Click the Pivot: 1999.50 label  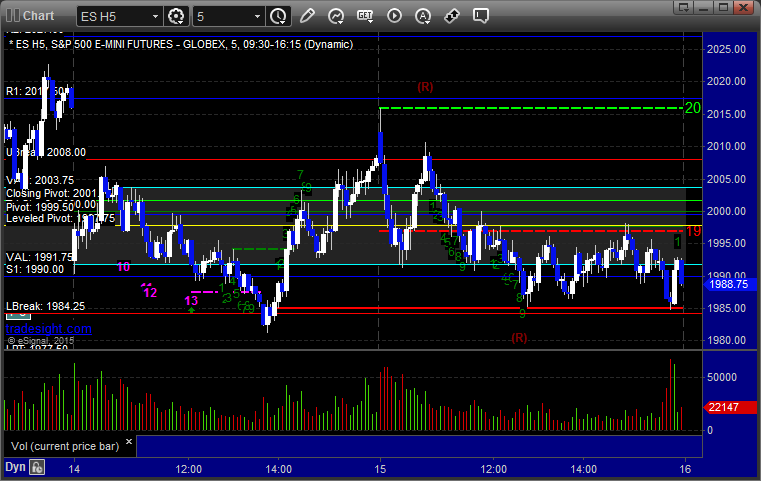[x=40, y=207]
